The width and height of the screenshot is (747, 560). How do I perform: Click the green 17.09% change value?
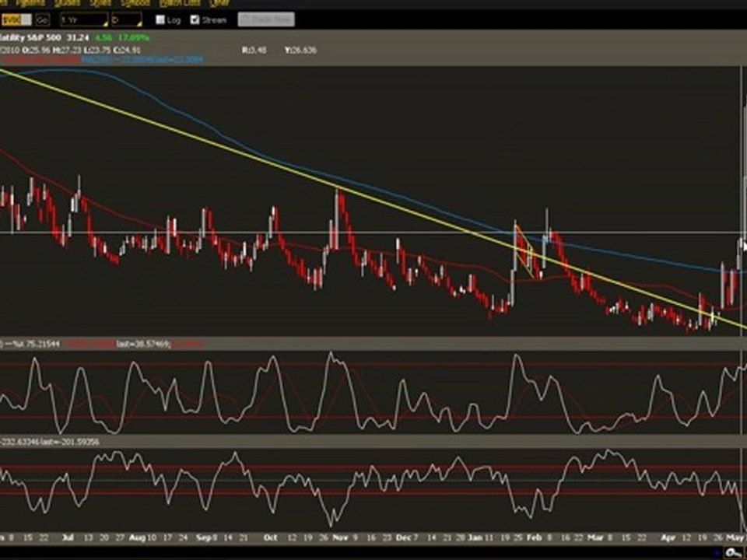click(x=133, y=37)
